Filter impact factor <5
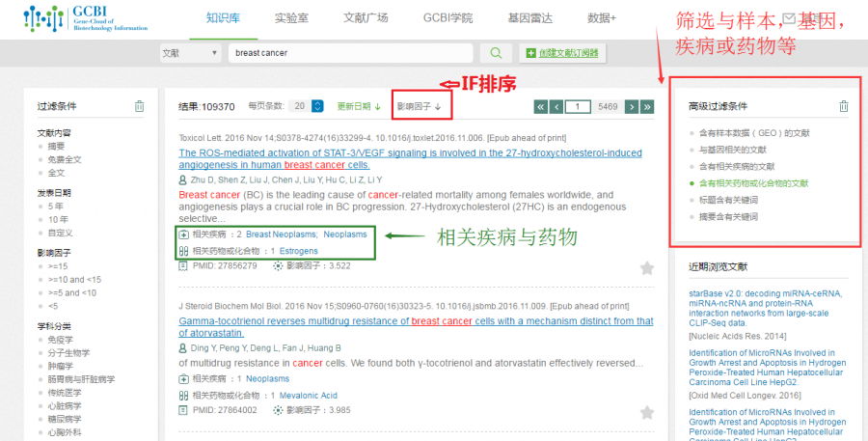This screenshot has width=868, height=441. coord(53,306)
